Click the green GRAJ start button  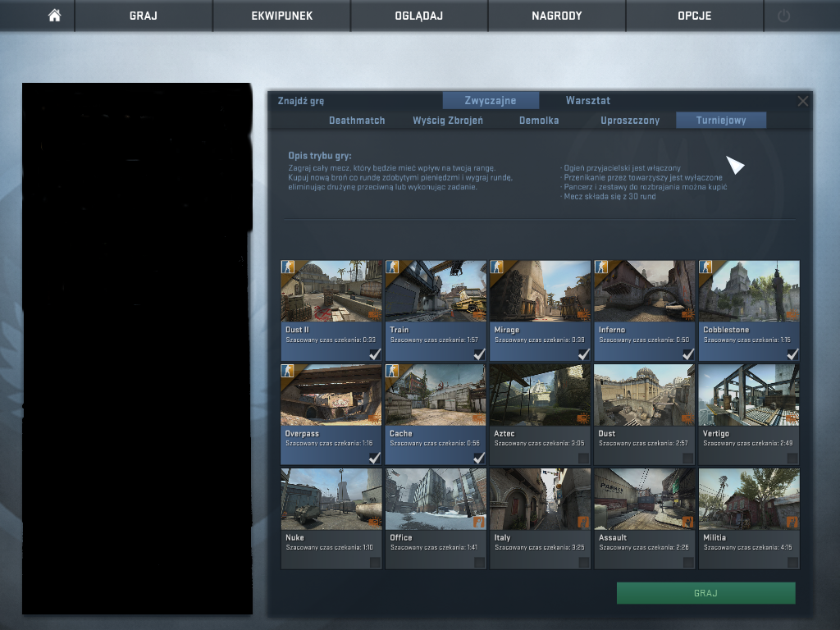[705, 593]
